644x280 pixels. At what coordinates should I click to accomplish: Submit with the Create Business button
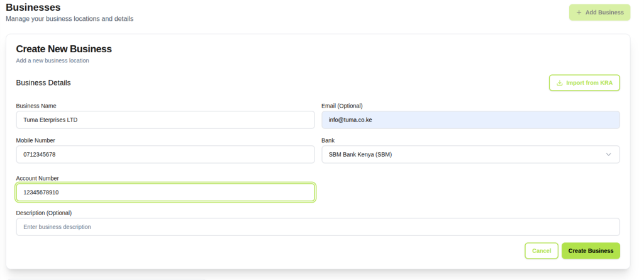[x=591, y=251]
